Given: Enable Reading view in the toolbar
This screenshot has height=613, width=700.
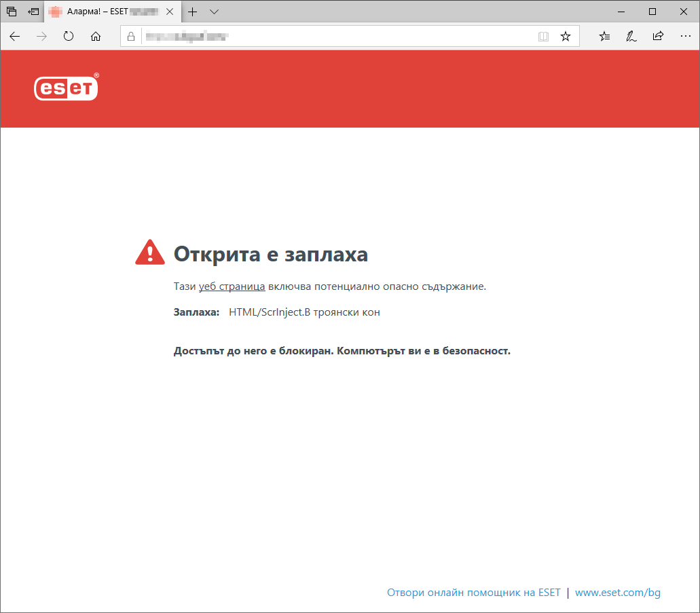Looking at the screenshot, I should click(543, 36).
